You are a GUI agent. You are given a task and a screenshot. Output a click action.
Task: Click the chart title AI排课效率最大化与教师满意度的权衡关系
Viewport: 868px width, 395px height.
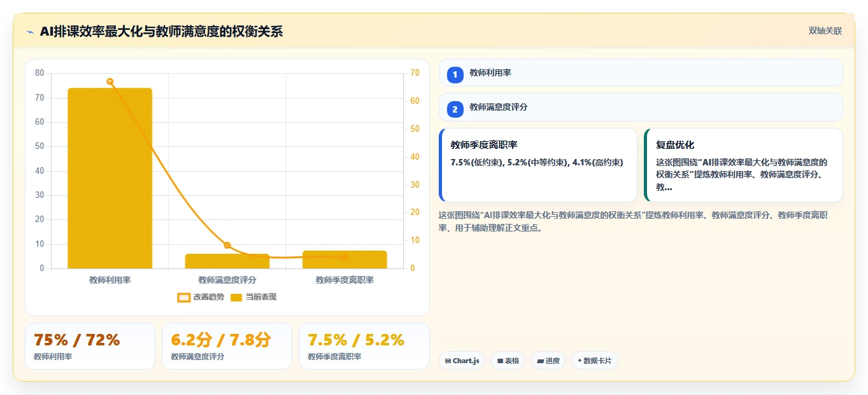tap(161, 32)
